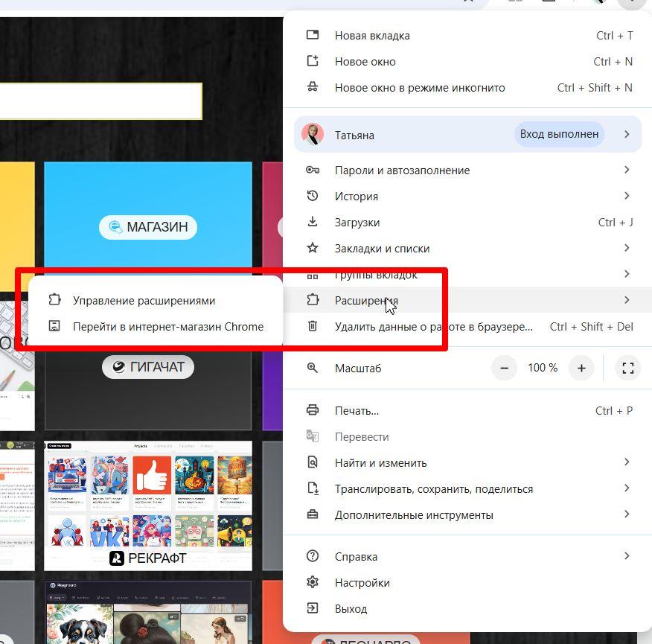
Task: Click the Расширения puzzle icon
Action: [x=313, y=299]
